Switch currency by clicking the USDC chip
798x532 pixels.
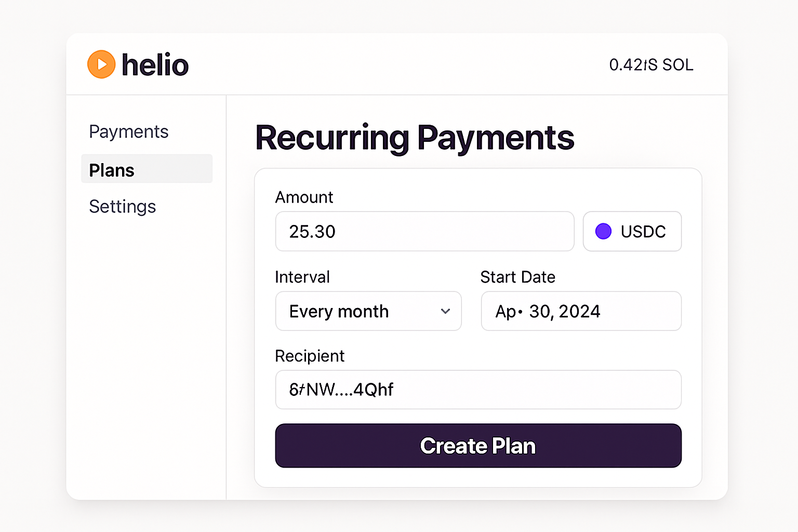point(632,231)
